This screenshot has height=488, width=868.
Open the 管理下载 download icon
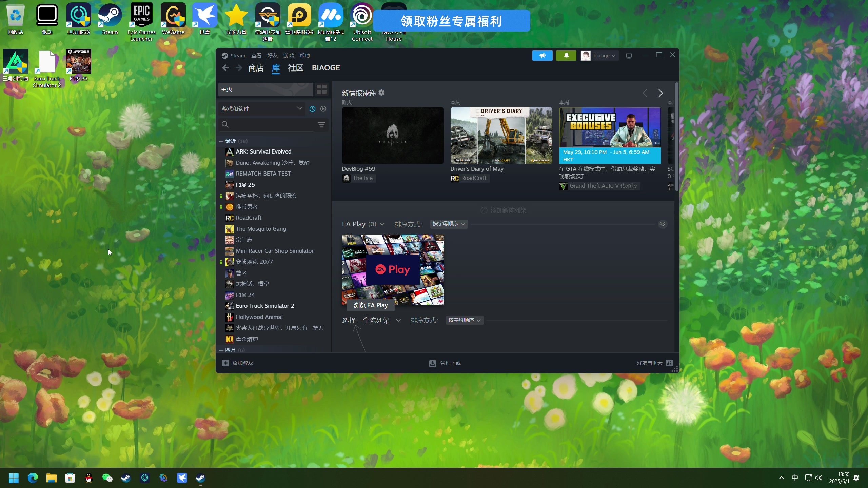tap(433, 363)
